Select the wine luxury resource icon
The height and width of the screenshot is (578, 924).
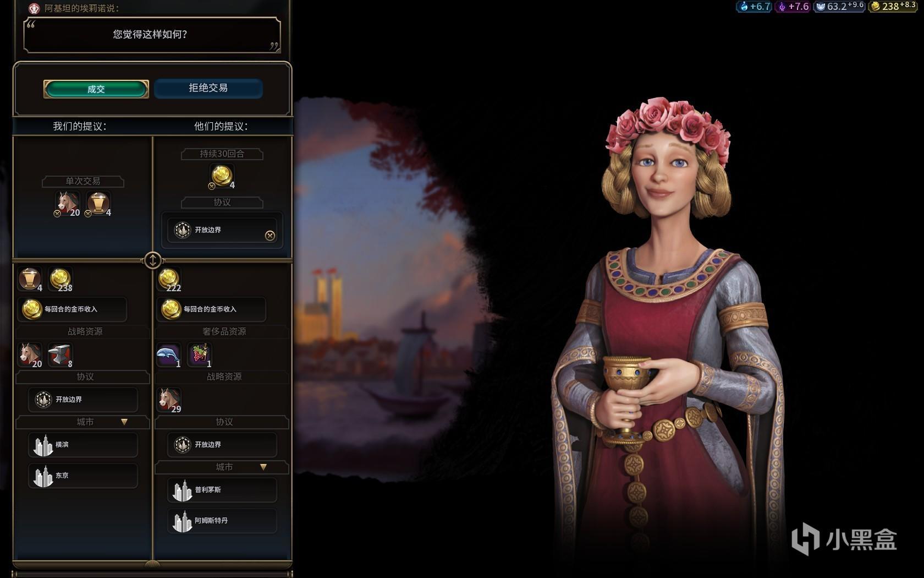tap(199, 355)
